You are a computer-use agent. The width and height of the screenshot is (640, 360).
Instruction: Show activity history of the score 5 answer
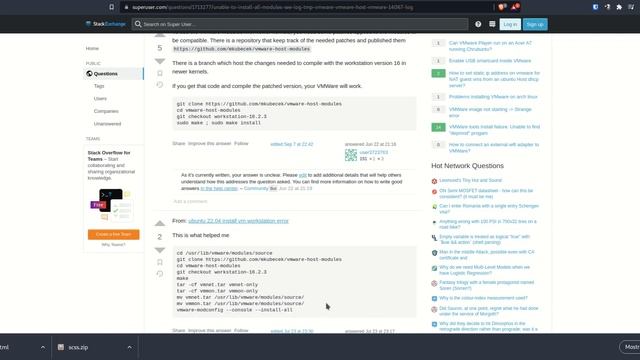click(x=160, y=85)
